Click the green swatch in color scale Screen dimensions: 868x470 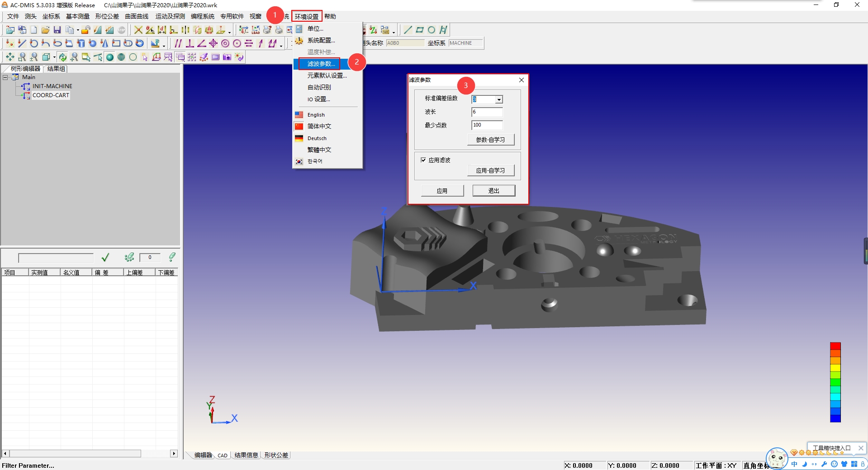[x=835, y=382]
